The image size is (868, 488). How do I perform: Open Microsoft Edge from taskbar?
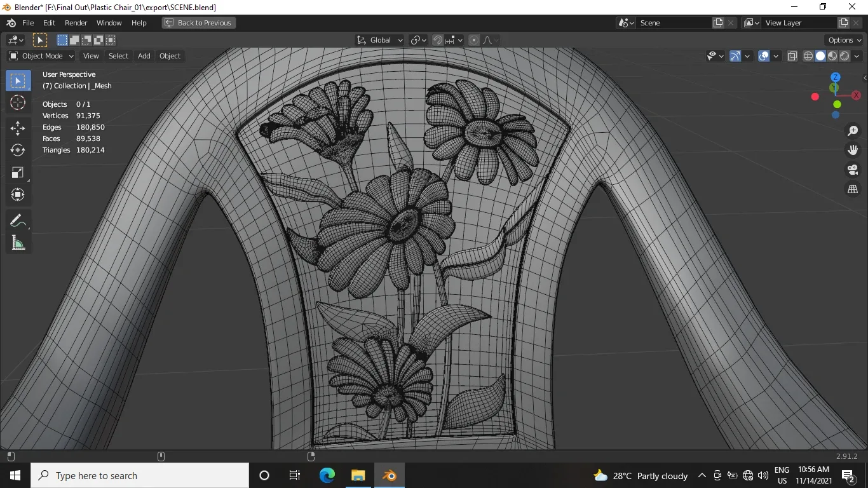(x=327, y=475)
